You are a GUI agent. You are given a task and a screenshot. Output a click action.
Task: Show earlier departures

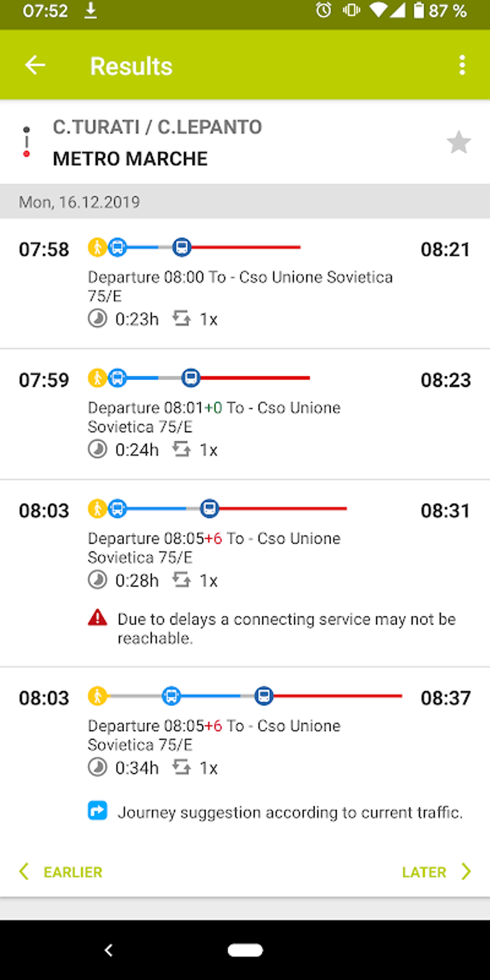coord(73,872)
